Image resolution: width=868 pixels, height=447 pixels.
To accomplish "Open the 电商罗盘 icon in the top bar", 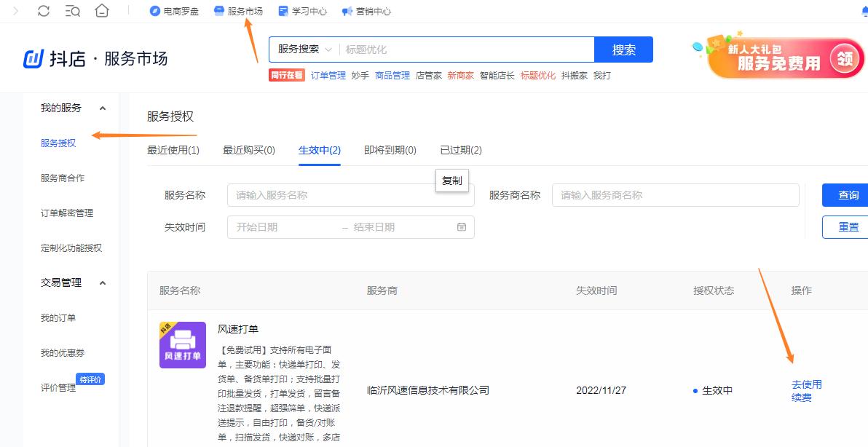I will (x=153, y=11).
